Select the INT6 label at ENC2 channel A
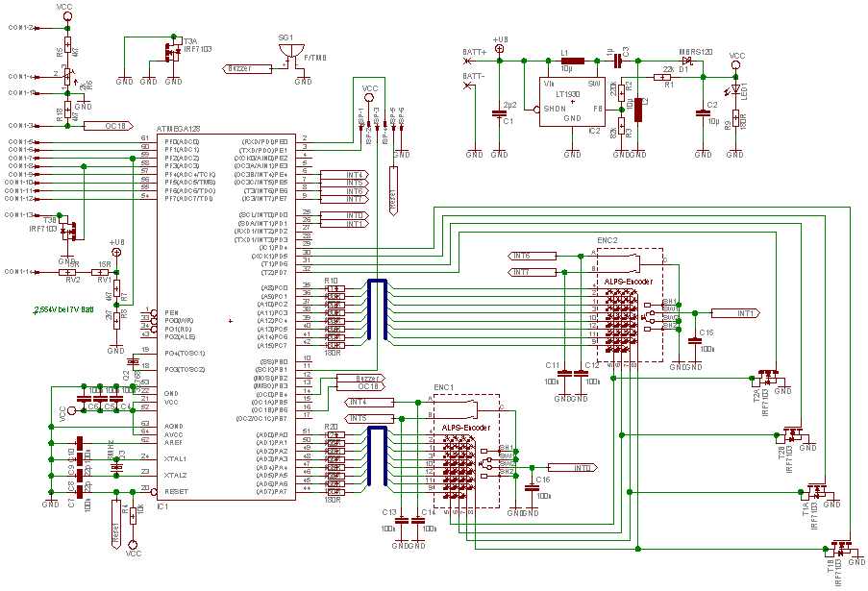 tap(532, 256)
